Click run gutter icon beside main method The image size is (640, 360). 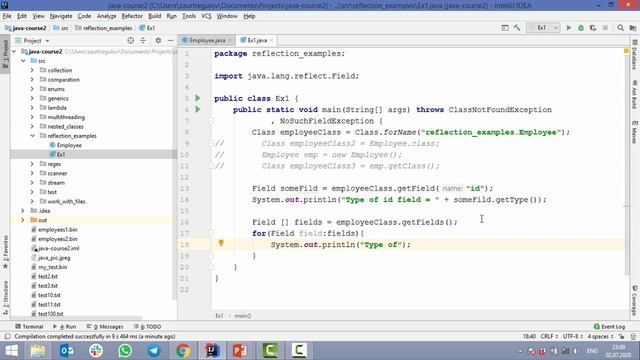198,109
